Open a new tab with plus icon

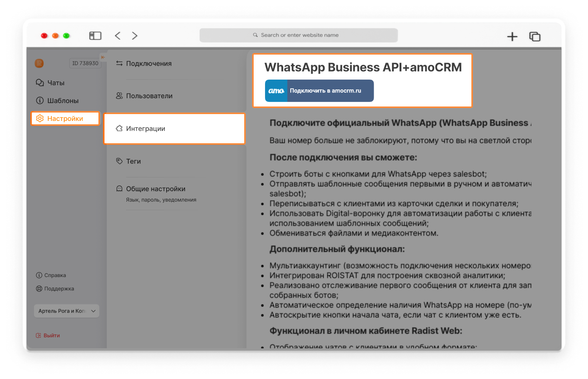512,36
